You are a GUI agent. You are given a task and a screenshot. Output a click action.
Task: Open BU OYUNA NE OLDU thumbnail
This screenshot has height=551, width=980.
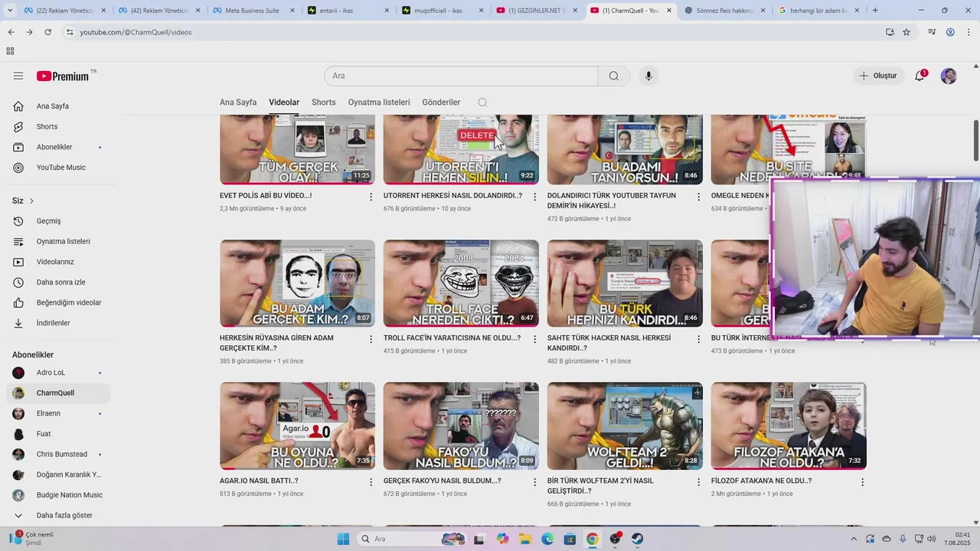click(297, 426)
